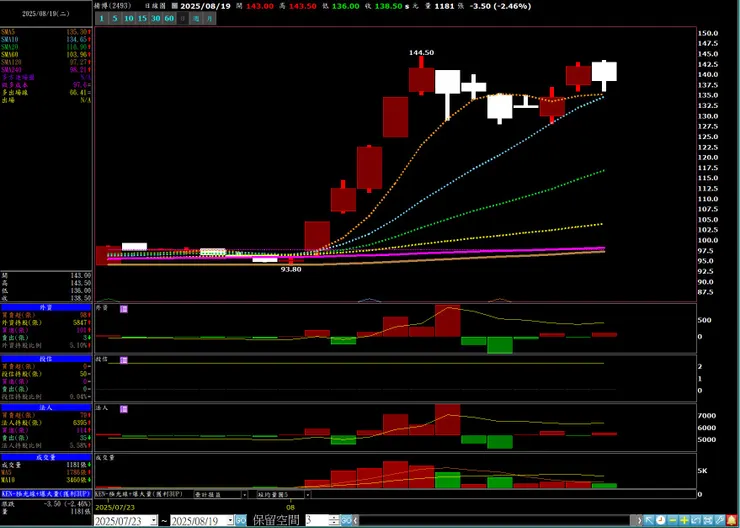
Task: Click the purple settings icon in 外資 panel
Action: tap(124, 309)
